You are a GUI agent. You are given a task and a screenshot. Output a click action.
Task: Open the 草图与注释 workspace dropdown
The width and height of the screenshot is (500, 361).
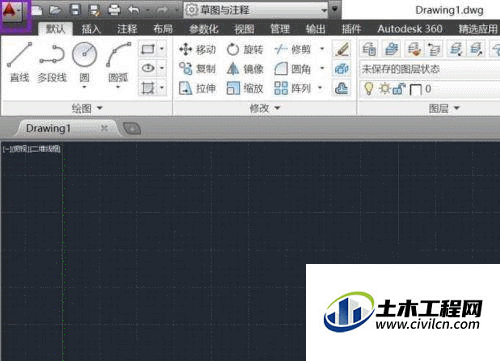(x=256, y=10)
